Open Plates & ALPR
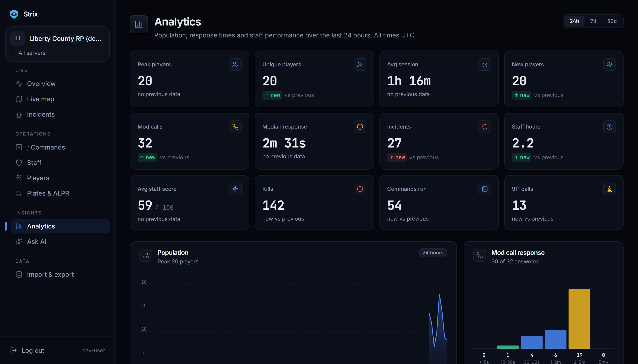Viewport: 638px width, 364px height. point(60,193)
